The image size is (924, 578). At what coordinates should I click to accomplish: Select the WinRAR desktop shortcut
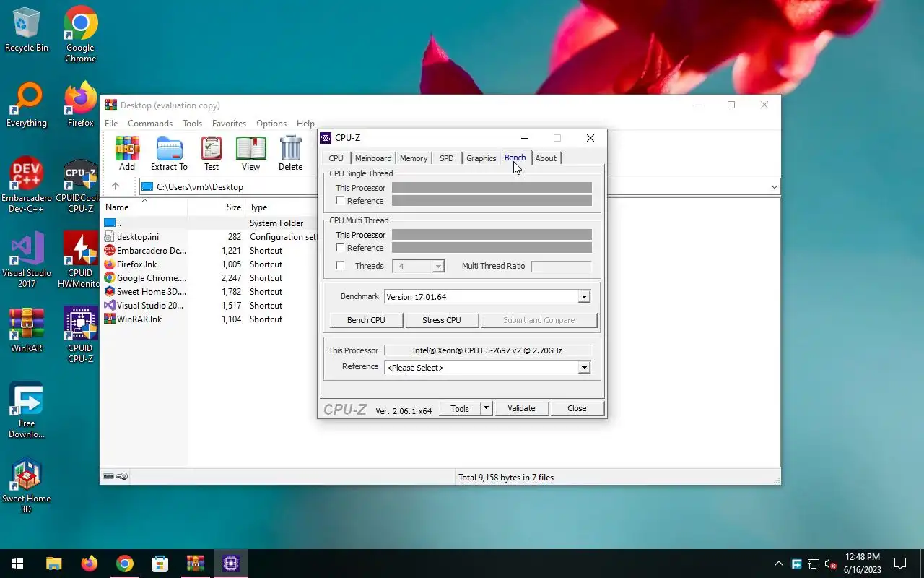pos(27,330)
